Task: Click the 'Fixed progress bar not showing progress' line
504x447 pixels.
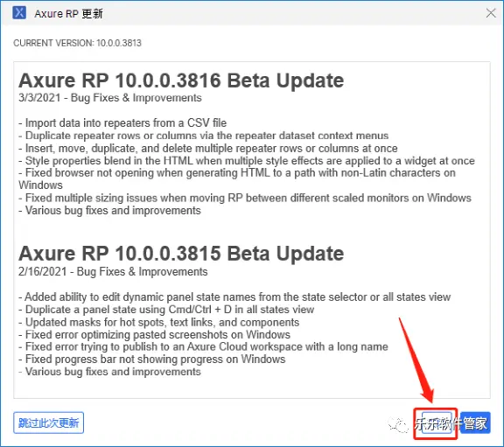Action: pos(151,359)
